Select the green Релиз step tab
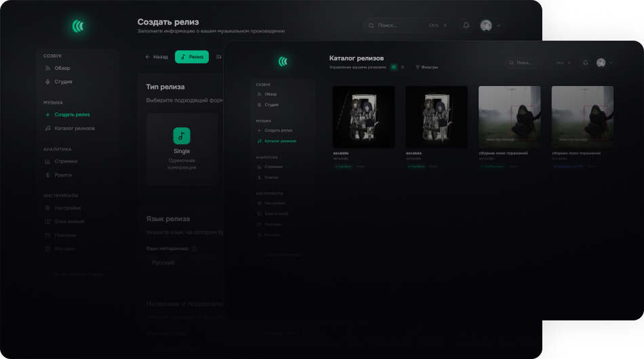 click(x=192, y=57)
